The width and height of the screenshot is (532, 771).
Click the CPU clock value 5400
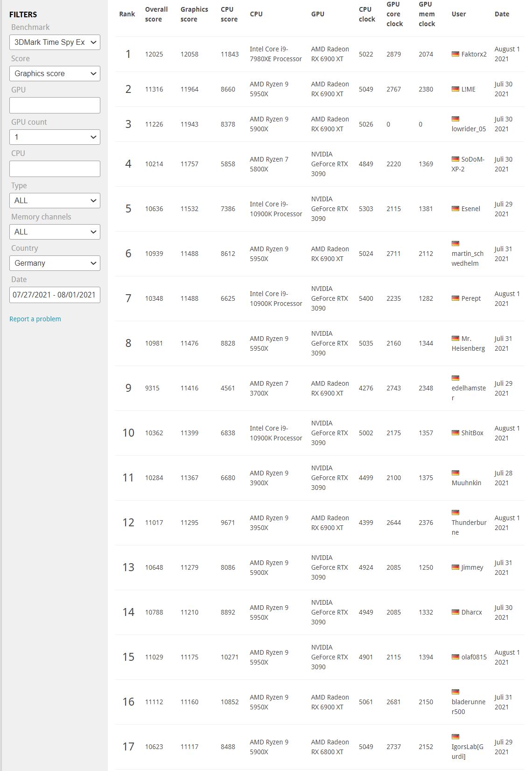point(366,298)
